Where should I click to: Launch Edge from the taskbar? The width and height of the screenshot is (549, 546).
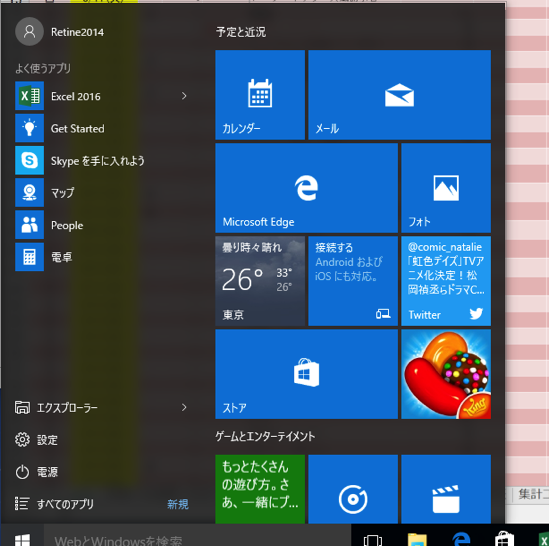pyautogui.click(x=461, y=539)
